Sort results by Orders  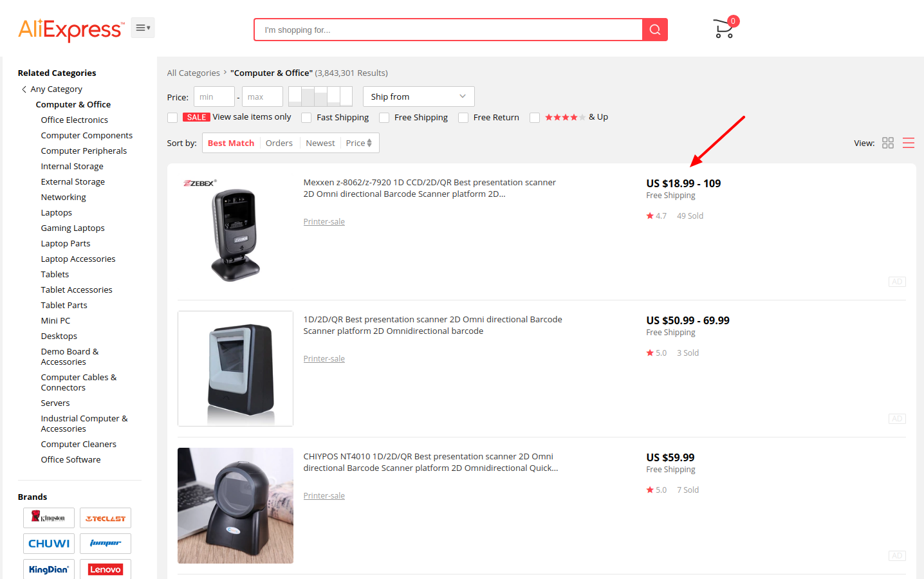click(279, 143)
